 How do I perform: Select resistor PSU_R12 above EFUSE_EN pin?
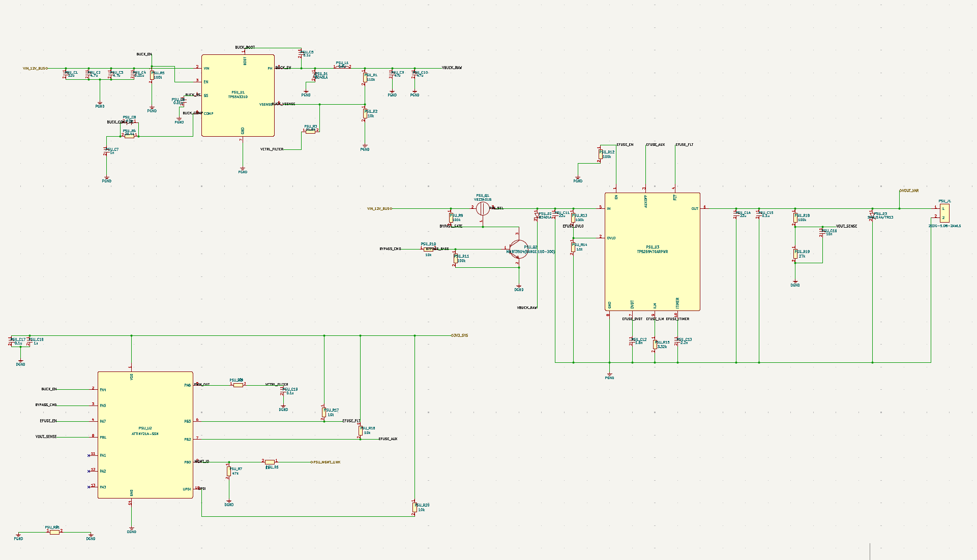[601, 154]
